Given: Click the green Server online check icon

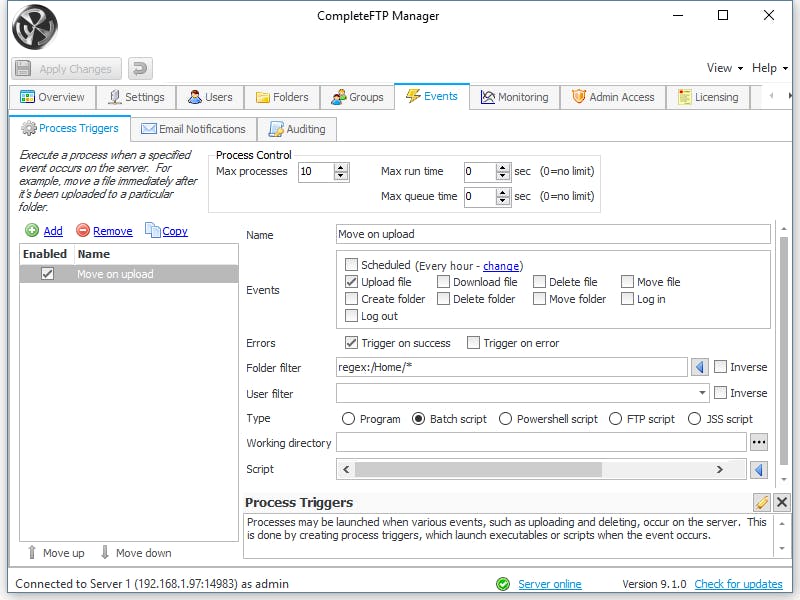Looking at the screenshot, I should (503, 584).
